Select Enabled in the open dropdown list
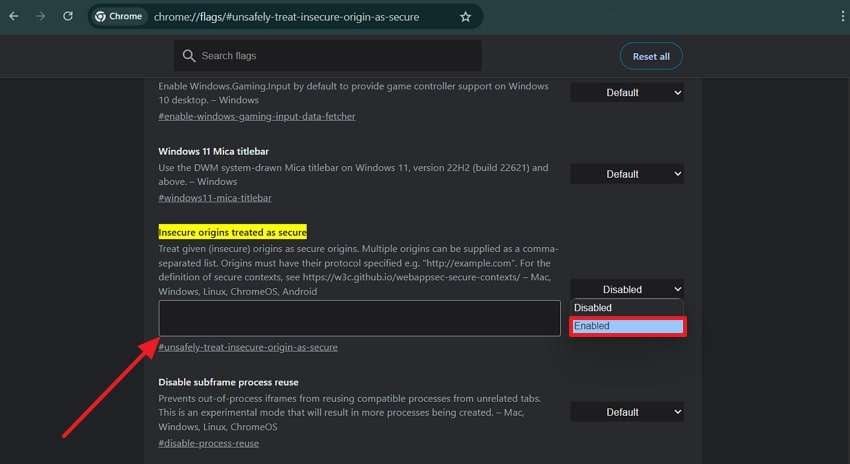 (x=627, y=326)
